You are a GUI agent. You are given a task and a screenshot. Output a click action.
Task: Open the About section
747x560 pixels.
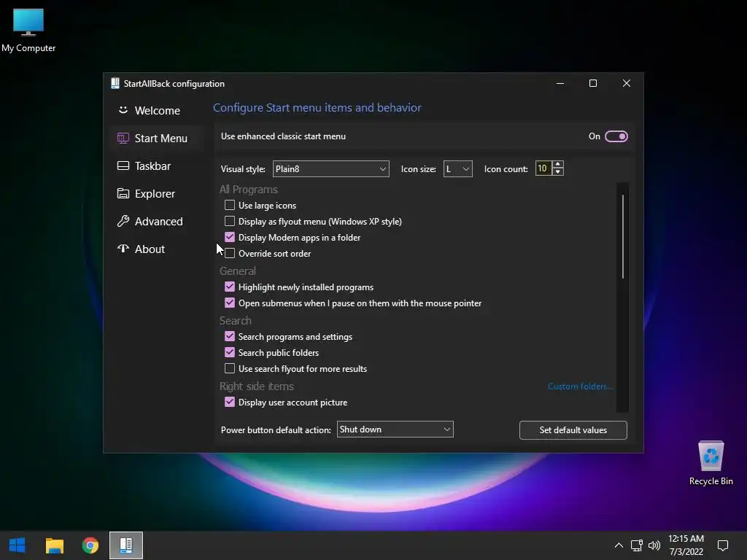[158, 249]
